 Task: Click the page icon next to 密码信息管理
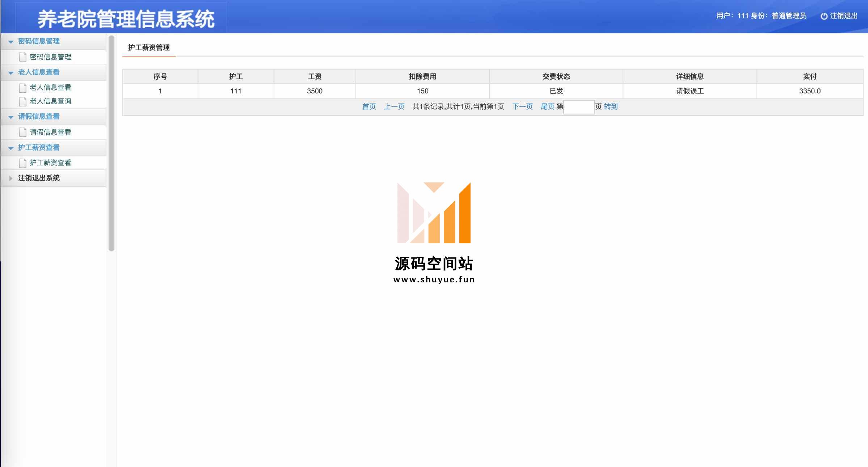coord(23,57)
